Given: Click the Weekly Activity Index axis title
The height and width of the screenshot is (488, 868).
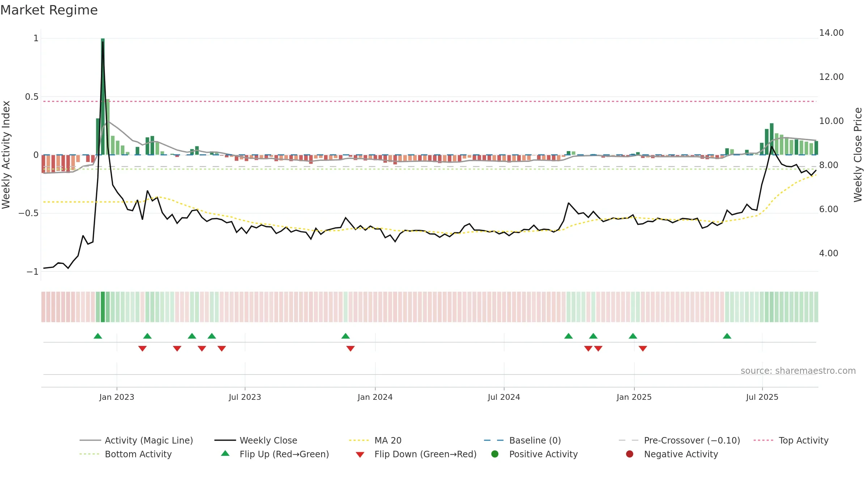Looking at the screenshot, I should pos(6,155).
